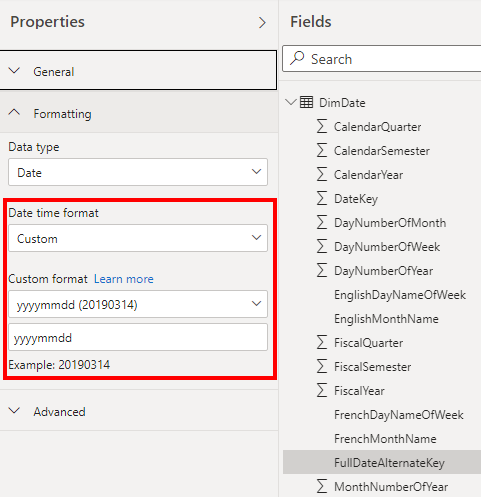Click the sigma icon beside DayNumberOfYear

pos(322,270)
